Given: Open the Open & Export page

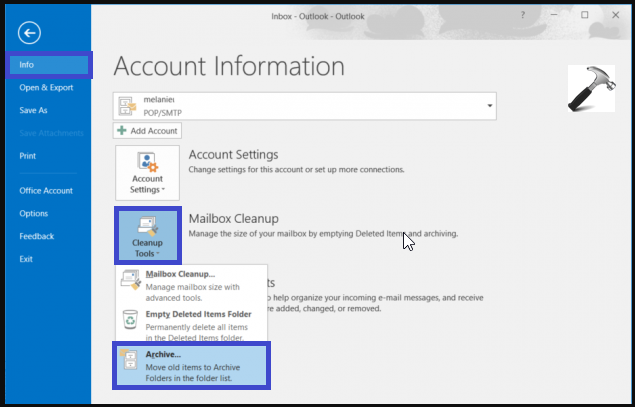Looking at the screenshot, I should pyautogui.click(x=44, y=87).
